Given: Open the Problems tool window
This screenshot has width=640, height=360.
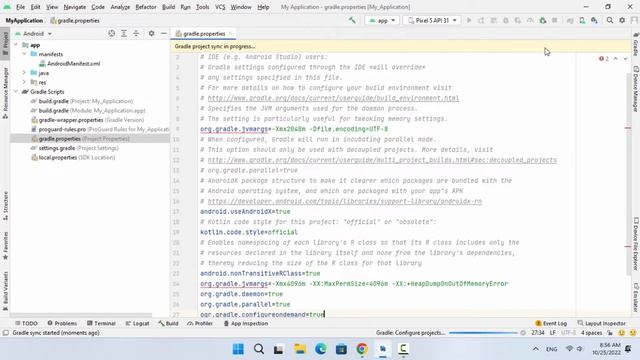Looking at the screenshot, I should click(x=62, y=323).
